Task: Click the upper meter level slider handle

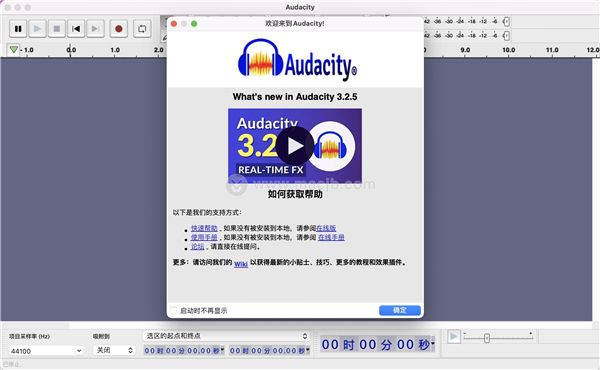Action: coord(506,21)
